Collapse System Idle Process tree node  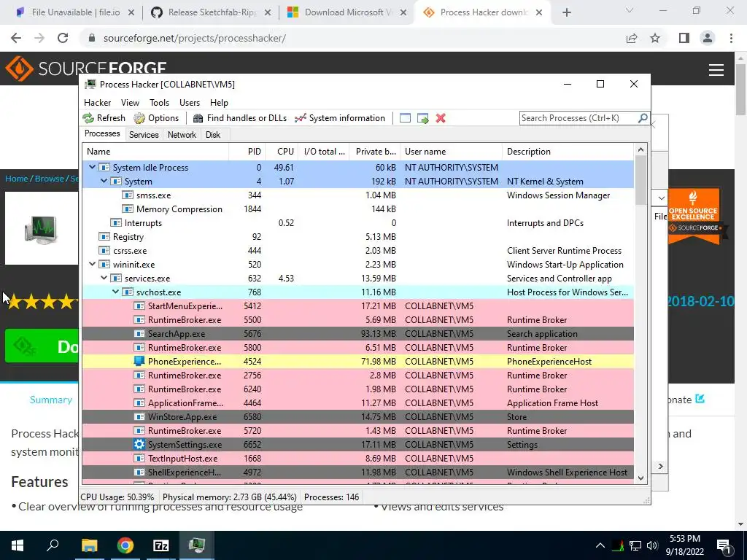point(93,167)
